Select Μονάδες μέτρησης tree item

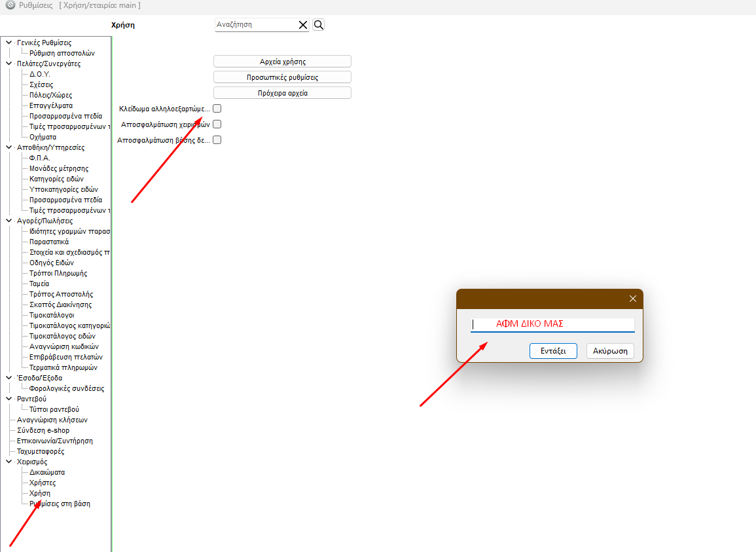click(59, 168)
